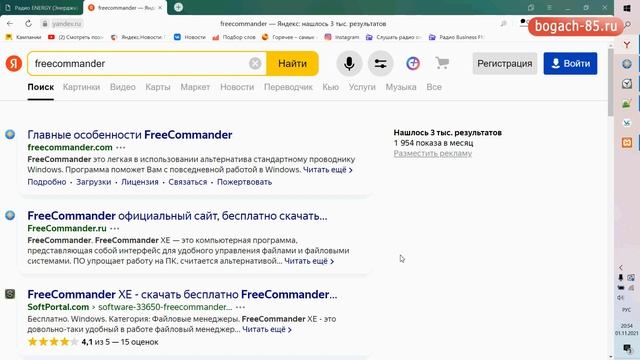Image resolution: width=640 pixels, height=360 pixels.
Task: Open the Windows notification center icon
Action: click(x=627, y=348)
